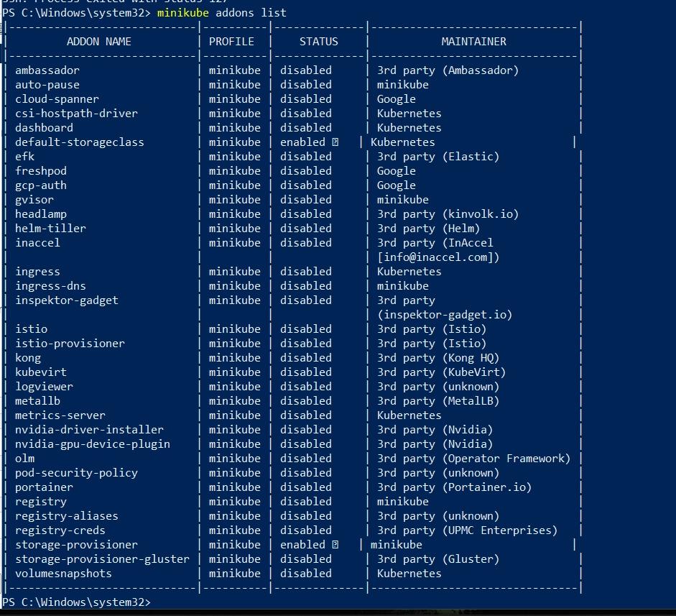676x616 pixels.
Task: Click '3rd party (KubeVirt)' maintainer text
Action: click(x=442, y=372)
